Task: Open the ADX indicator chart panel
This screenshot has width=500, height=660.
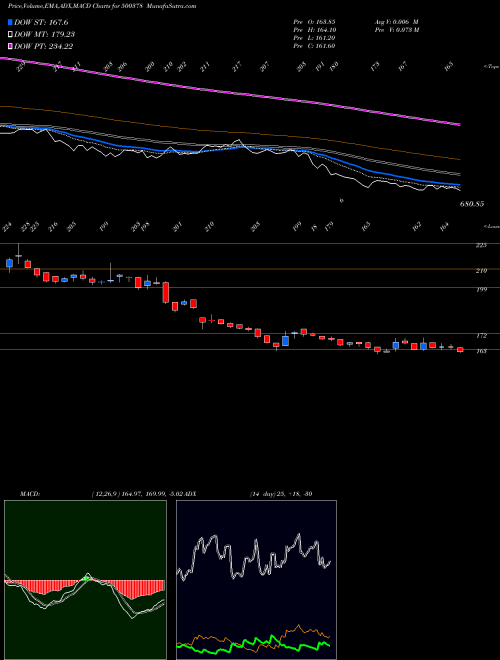Action: click(x=256, y=580)
